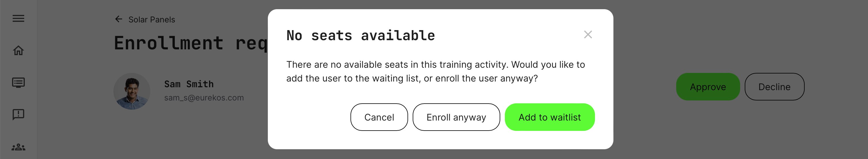Open the users group icon in sidebar

click(x=18, y=147)
